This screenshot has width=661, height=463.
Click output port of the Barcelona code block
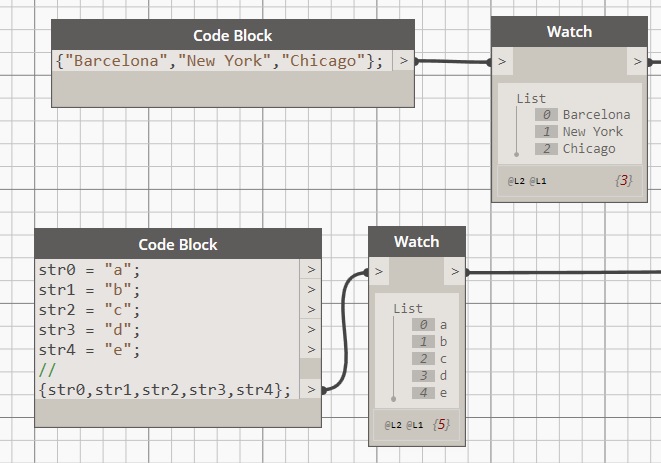[404, 61]
